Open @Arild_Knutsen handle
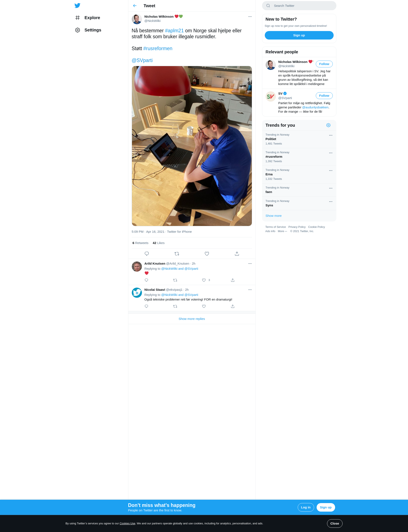Viewport: 408px width, 532px height. [177, 264]
